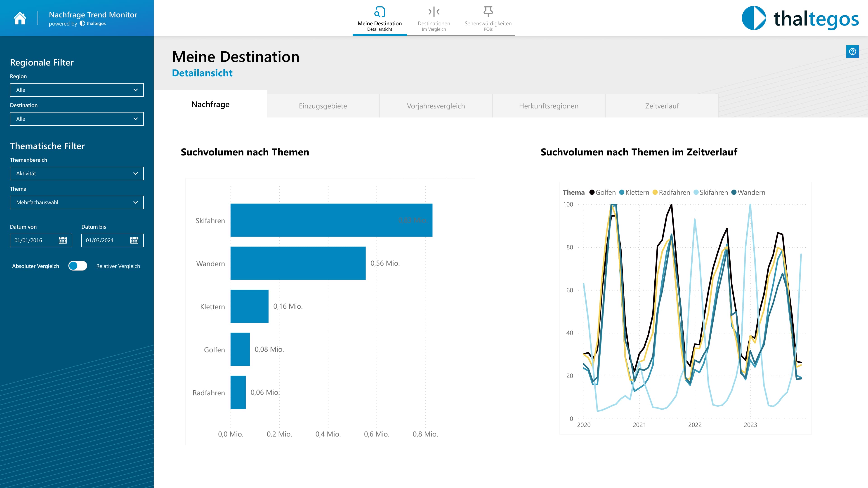Open the Thema Mehrfachauswahl dropdown
The width and height of the screenshot is (868, 488).
(x=77, y=202)
